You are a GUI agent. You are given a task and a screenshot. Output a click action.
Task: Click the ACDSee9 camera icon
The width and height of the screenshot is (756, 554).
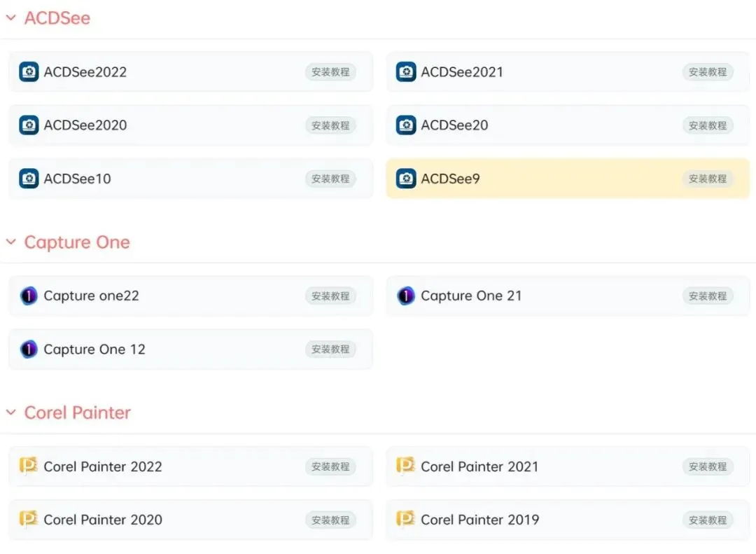(x=406, y=179)
